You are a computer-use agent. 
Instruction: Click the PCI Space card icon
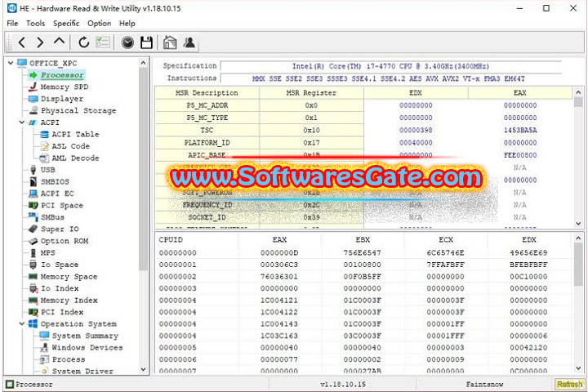pos(33,205)
